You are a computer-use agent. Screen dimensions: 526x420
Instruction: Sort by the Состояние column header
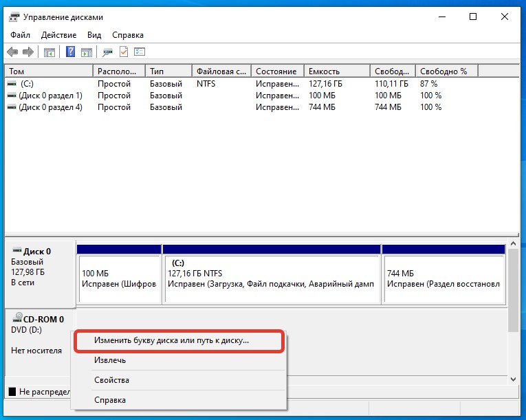[x=278, y=71]
